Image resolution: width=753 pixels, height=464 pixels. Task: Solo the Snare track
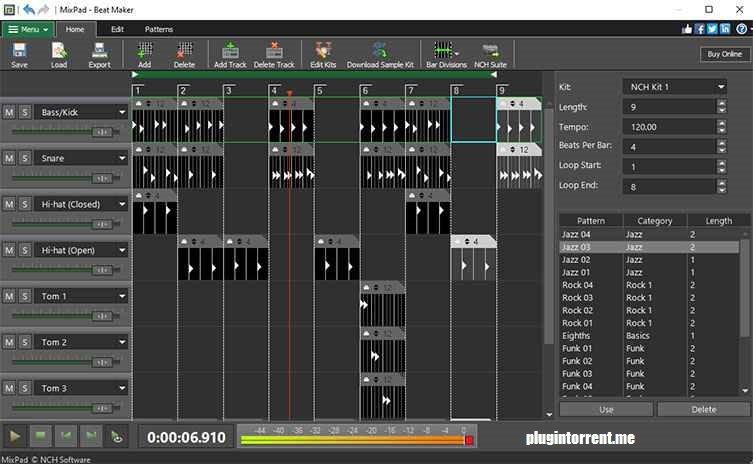tap(25, 158)
